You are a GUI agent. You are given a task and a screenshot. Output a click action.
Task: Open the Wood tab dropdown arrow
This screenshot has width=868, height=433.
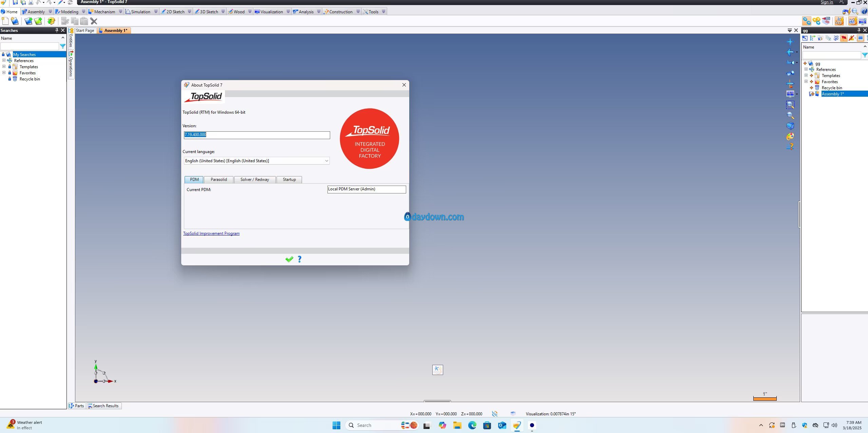[250, 12]
